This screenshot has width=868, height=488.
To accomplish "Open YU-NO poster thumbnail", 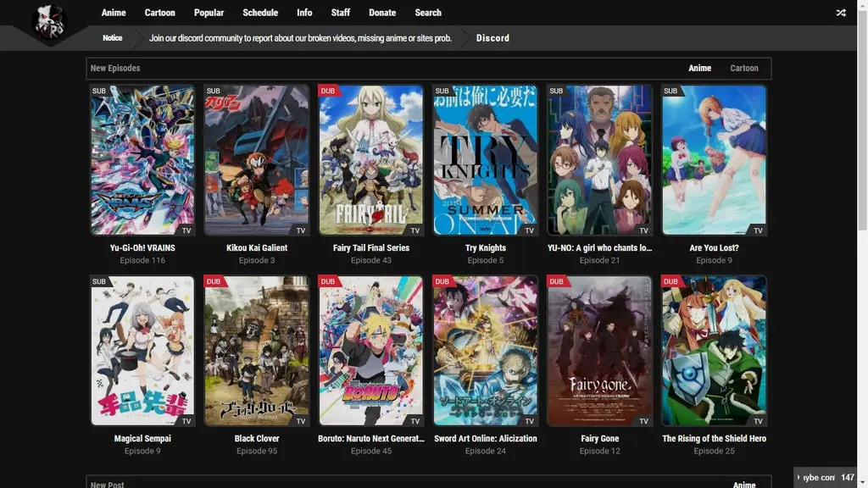I will tap(599, 160).
